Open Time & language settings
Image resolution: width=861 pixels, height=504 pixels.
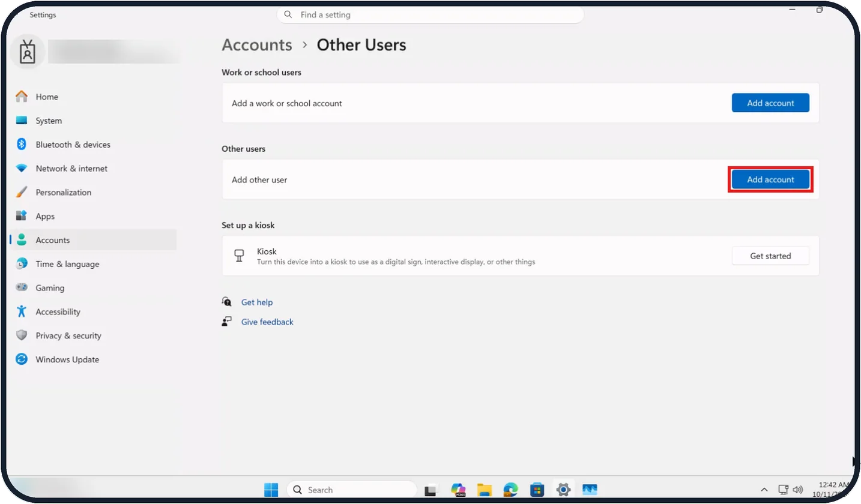(x=93, y=264)
